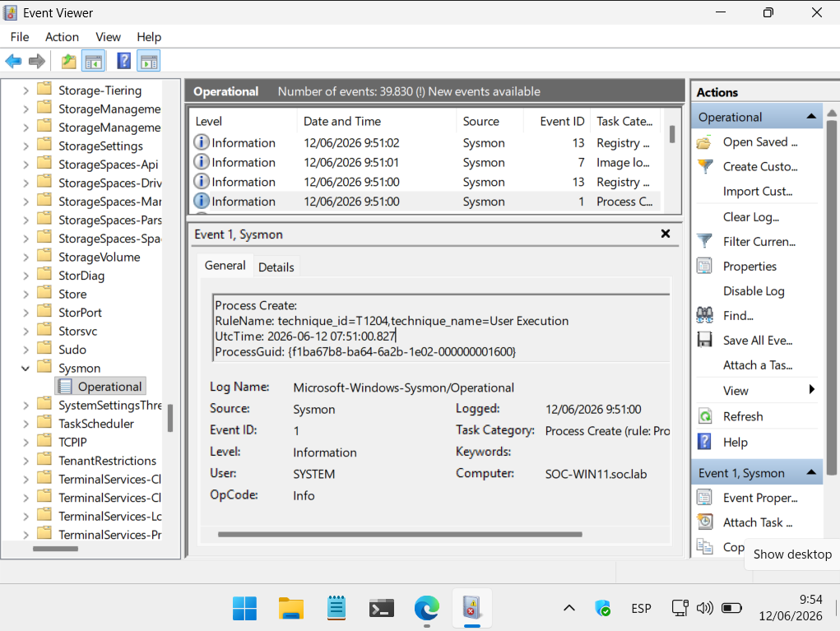Expand the StorDiag tree node
This screenshot has width=840, height=631.
(x=26, y=276)
